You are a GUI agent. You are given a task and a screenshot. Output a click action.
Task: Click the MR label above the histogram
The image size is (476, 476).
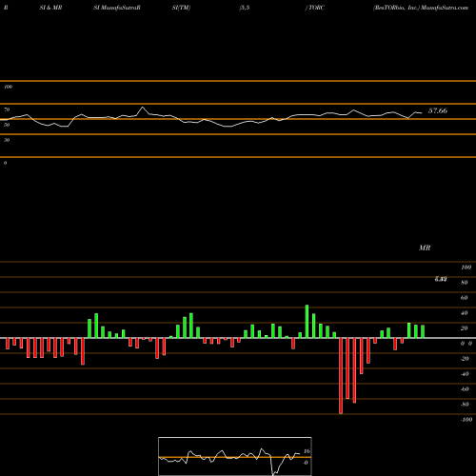(x=425, y=248)
